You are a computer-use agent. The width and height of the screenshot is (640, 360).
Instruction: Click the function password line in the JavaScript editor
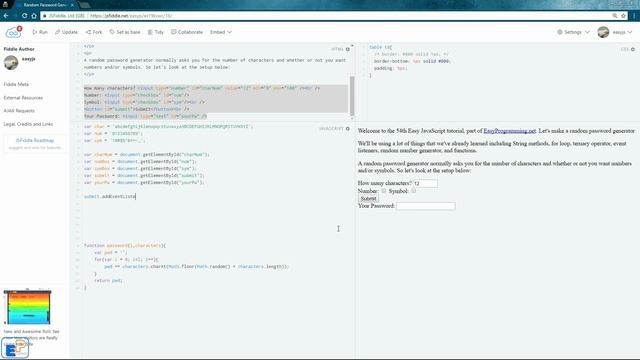click(125, 246)
